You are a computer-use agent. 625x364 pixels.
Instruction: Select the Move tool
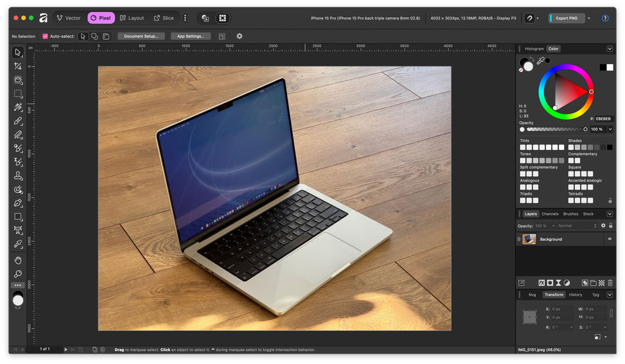[18, 52]
